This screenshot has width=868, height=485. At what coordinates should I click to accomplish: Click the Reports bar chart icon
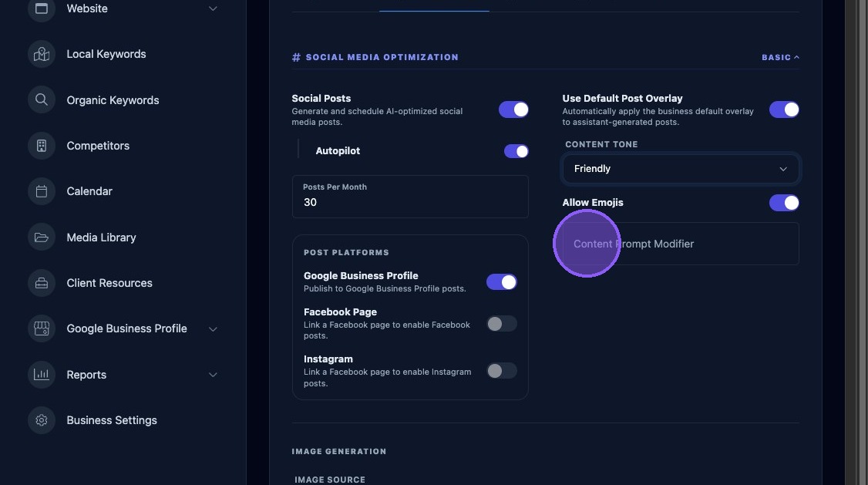[x=42, y=374]
